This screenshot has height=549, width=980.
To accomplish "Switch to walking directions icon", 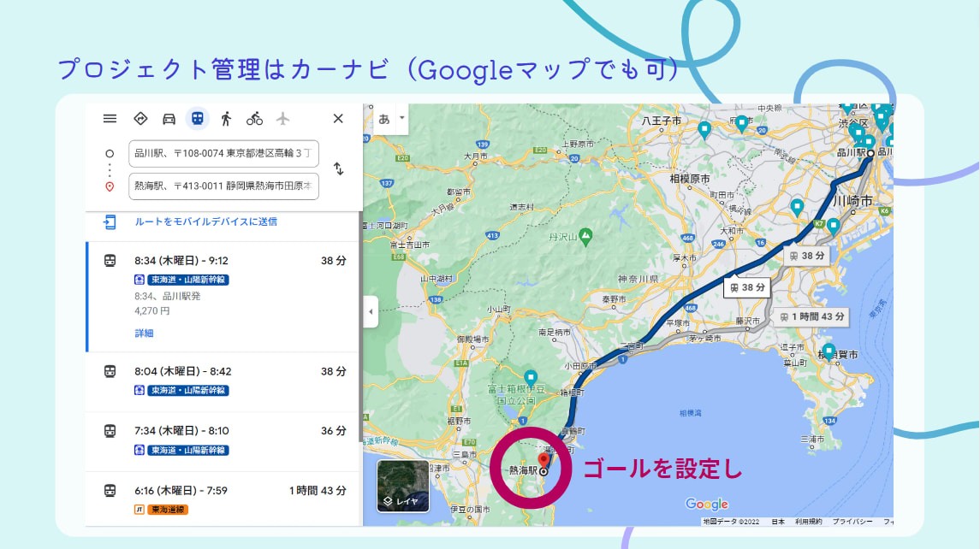I will coord(226,119).
